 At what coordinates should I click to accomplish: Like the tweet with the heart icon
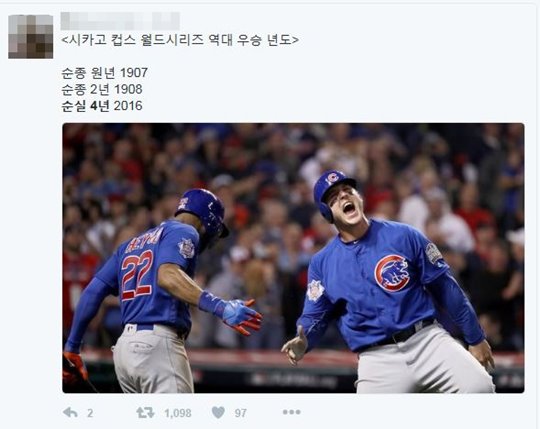click(x=218, y=412)
